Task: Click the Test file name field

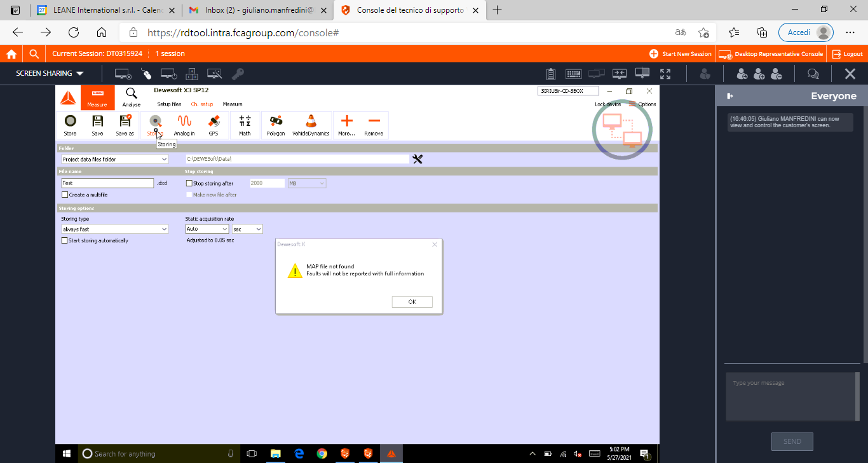Action: [107, 183]
